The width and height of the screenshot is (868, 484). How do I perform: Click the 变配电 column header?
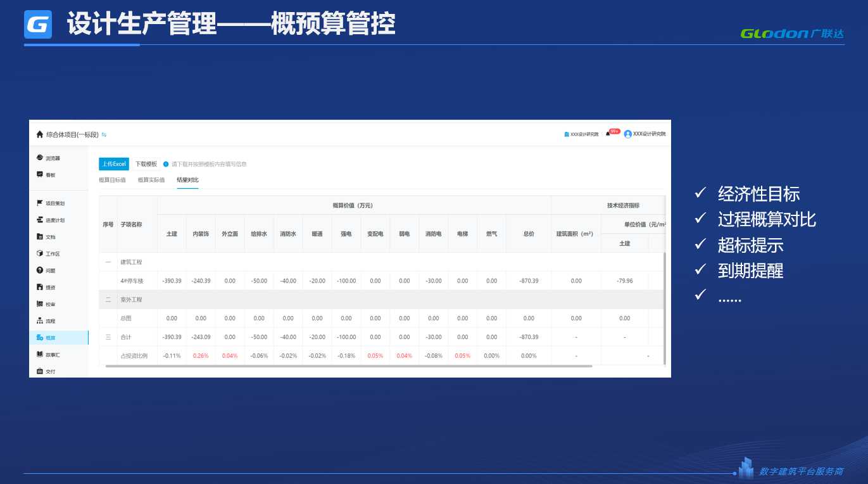[375, 234]
